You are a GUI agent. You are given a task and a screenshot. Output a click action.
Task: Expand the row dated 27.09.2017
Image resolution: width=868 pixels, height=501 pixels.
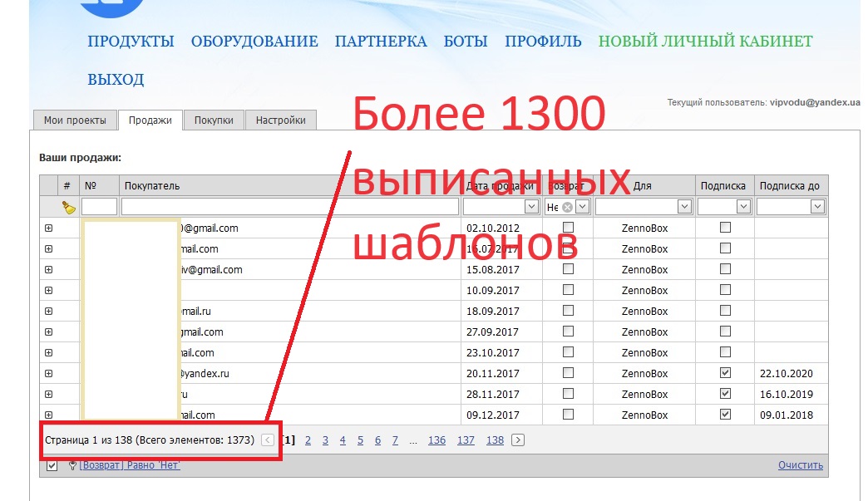tap(49, 332)
